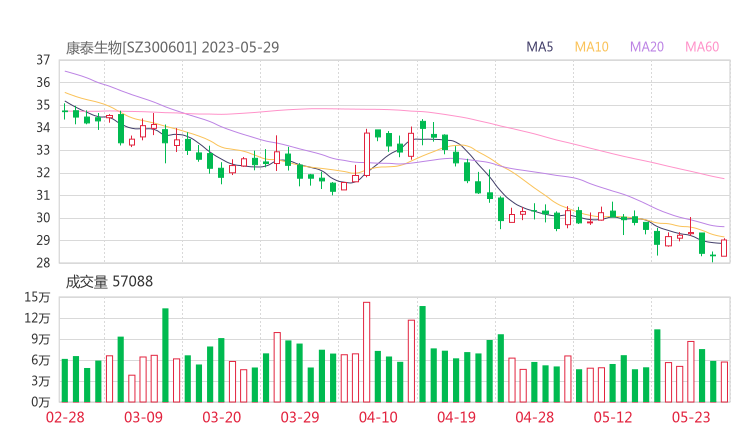This screenshot has width=740, height=440.
Task: Select the tall red candlestick near 04-10
Action: click(x=367, y=154)
